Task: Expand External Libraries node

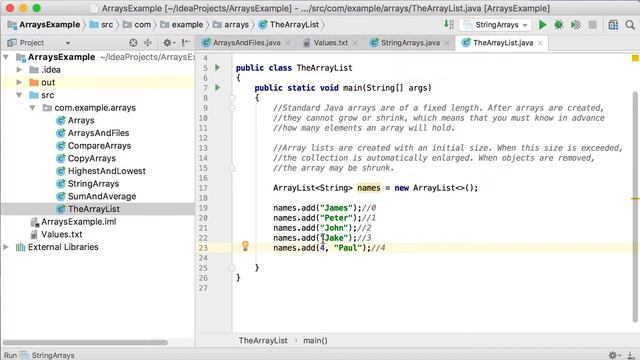Action: [x=6, y=247]
